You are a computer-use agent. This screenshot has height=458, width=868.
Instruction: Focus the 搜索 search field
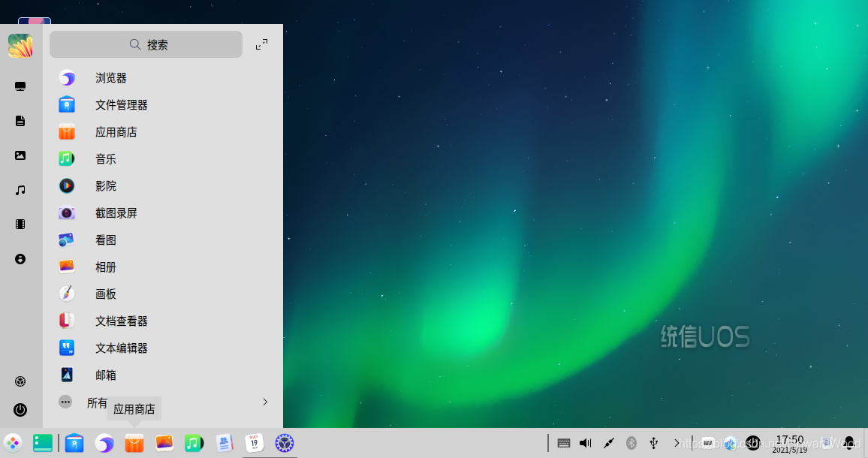146,44
